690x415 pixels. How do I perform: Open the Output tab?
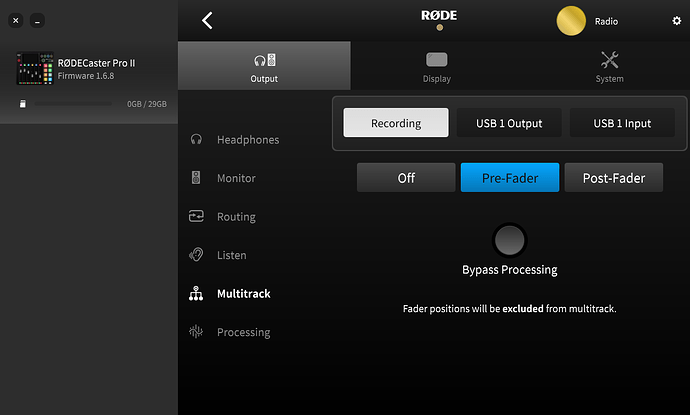(x=264, y=66)
